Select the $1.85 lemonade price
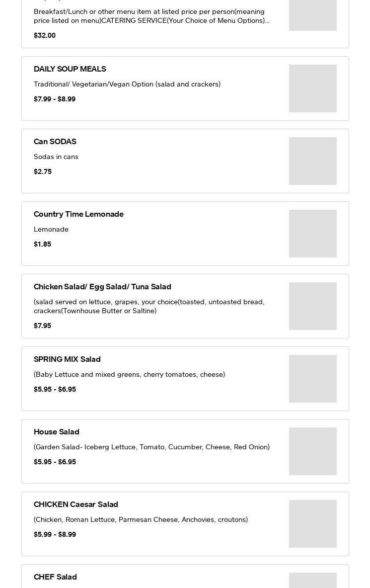Viewport: 370px width, 588px height. [42, 244]
